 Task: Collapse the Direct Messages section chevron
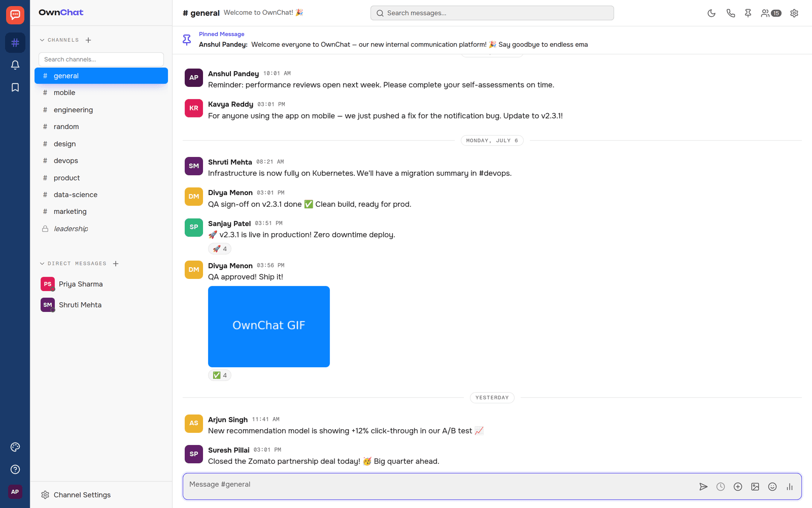tap(42, 264)
